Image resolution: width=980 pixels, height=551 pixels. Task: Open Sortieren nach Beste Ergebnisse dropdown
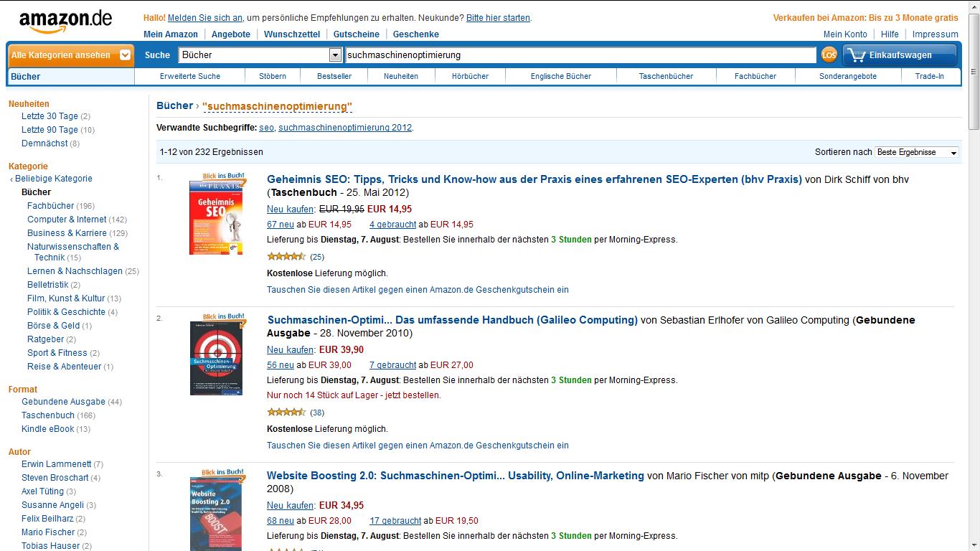[917, 152]
